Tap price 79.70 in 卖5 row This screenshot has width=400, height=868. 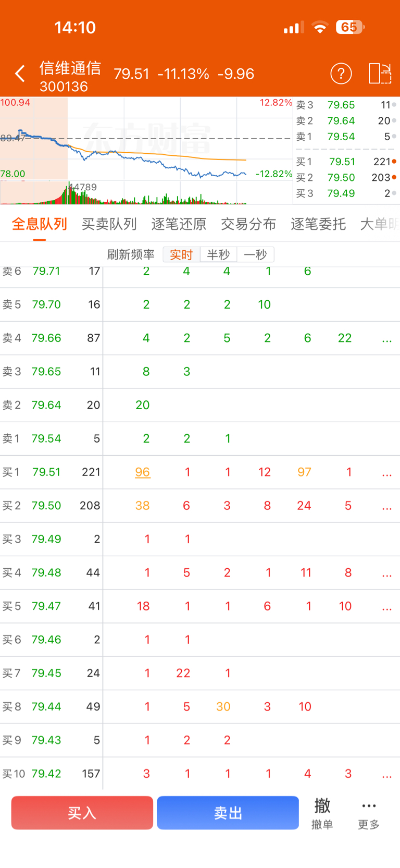click(x=46, y=304)
